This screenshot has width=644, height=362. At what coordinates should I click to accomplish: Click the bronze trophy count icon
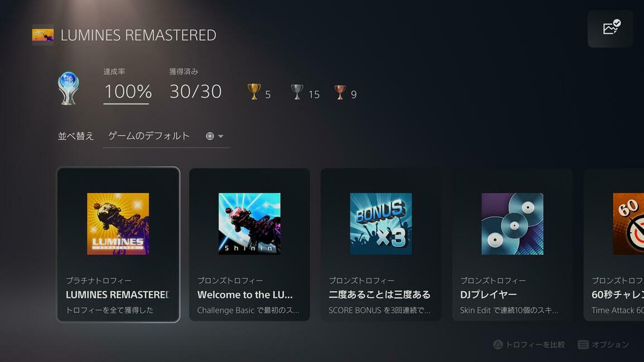coord(340,93)
